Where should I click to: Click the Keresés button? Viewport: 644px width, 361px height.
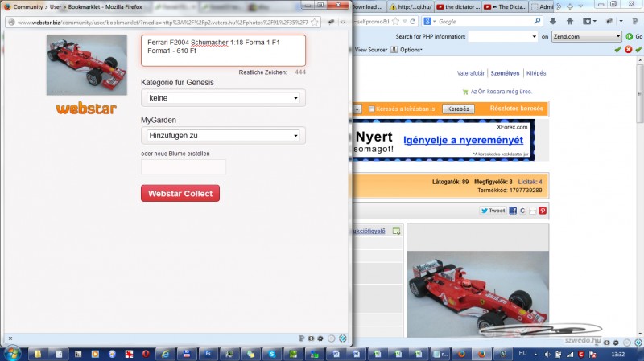458,109
